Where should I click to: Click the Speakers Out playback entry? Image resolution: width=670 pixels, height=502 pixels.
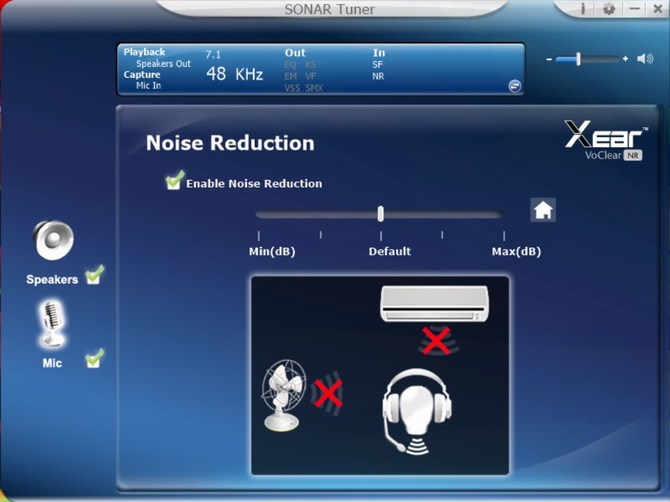point(163,64)
